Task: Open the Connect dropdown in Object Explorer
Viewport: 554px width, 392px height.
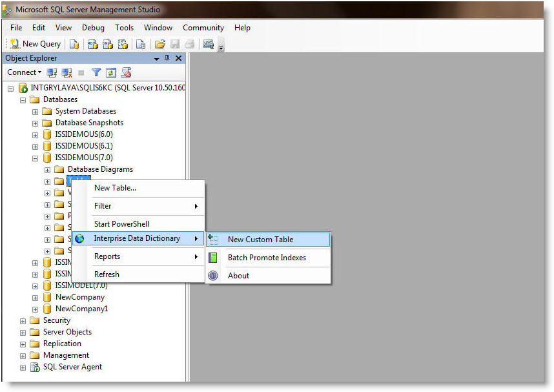Action: 25,72
